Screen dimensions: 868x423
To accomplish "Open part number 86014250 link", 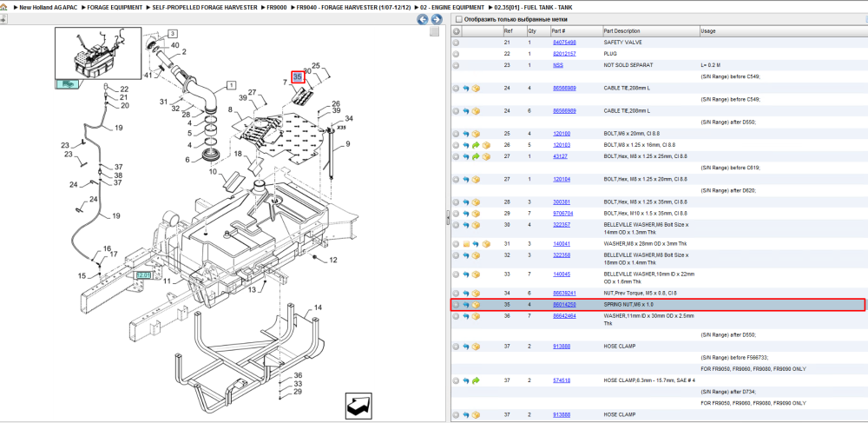I will pos(564,305).
